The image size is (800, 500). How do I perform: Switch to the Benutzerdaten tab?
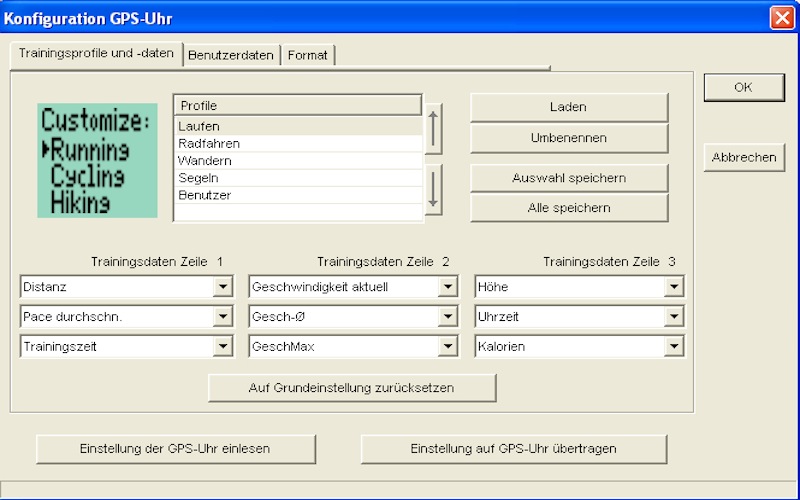click(x=231, y=55)
